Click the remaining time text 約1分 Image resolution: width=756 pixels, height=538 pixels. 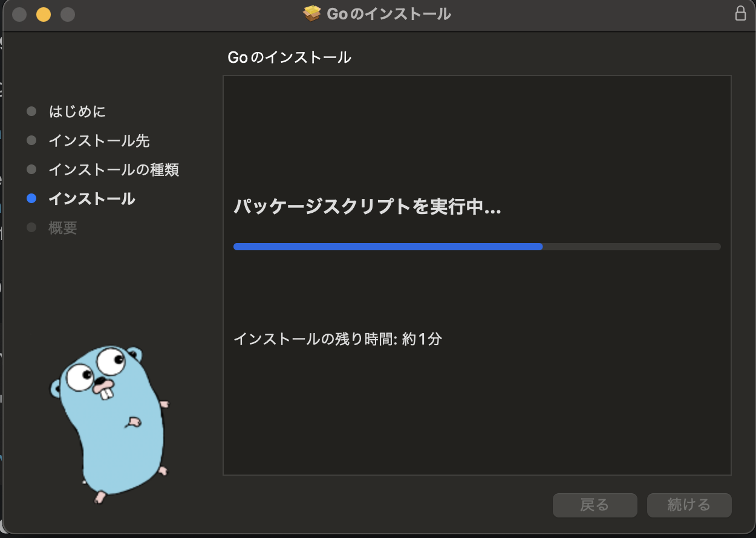click(337, 339)
